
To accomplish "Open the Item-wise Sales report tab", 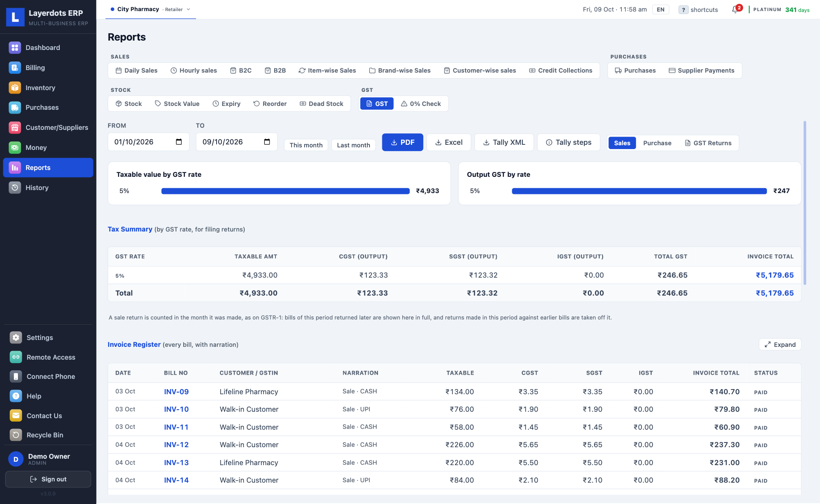I will pyautogui.click(x=327, y=70).
